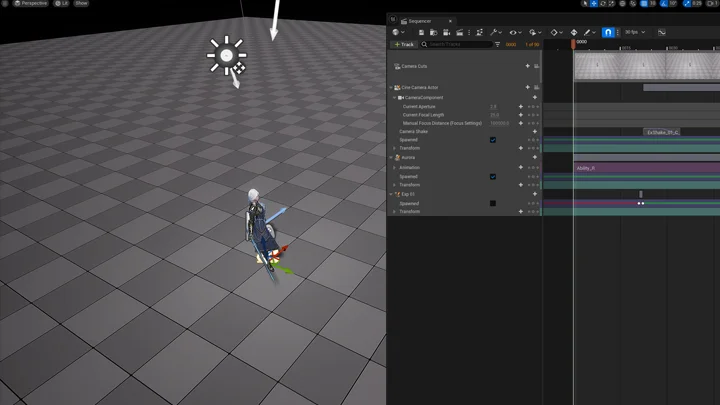Open the Show flags menu
Image resolution: width=720 pixels, height=405 pixels.
tap(81, 3)
